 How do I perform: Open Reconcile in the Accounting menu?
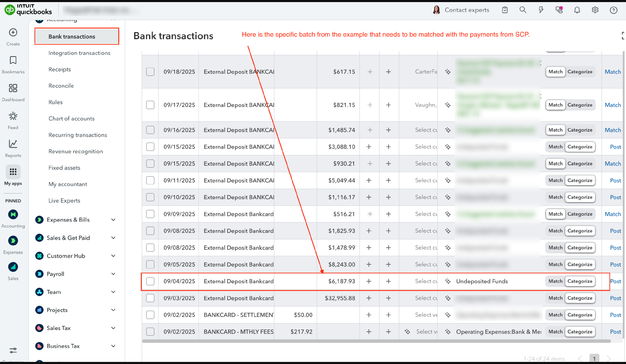(61, 86)
